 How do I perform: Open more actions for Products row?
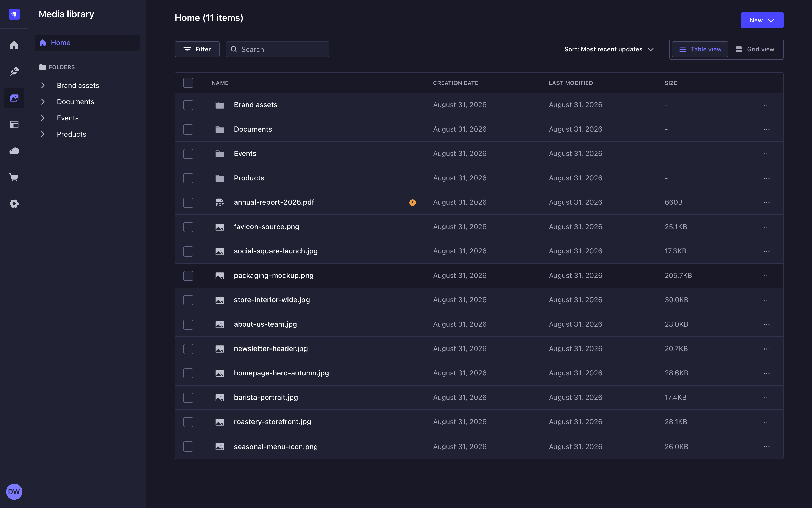(767, 178)
